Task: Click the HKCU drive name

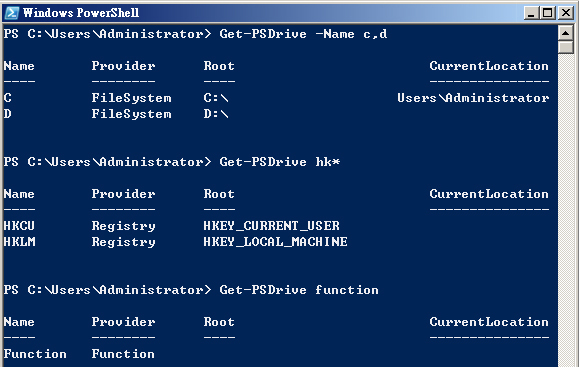Action: (19, 226)
